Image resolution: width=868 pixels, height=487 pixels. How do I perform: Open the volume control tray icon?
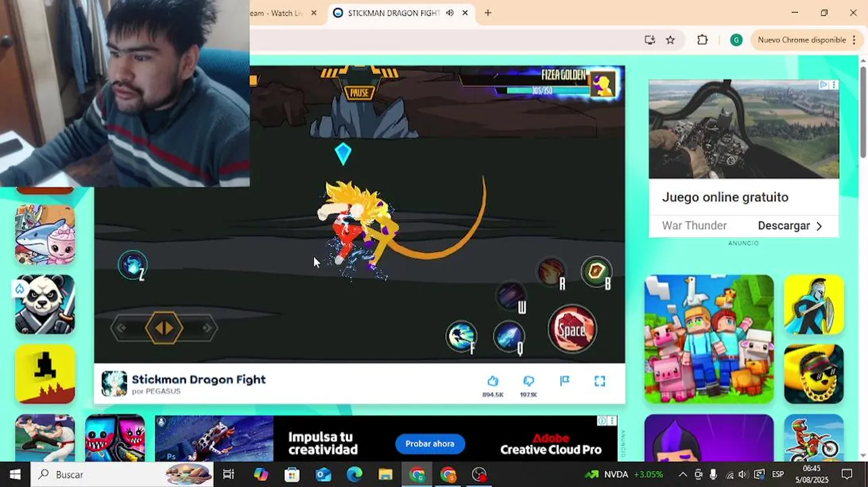coord(743,474)
